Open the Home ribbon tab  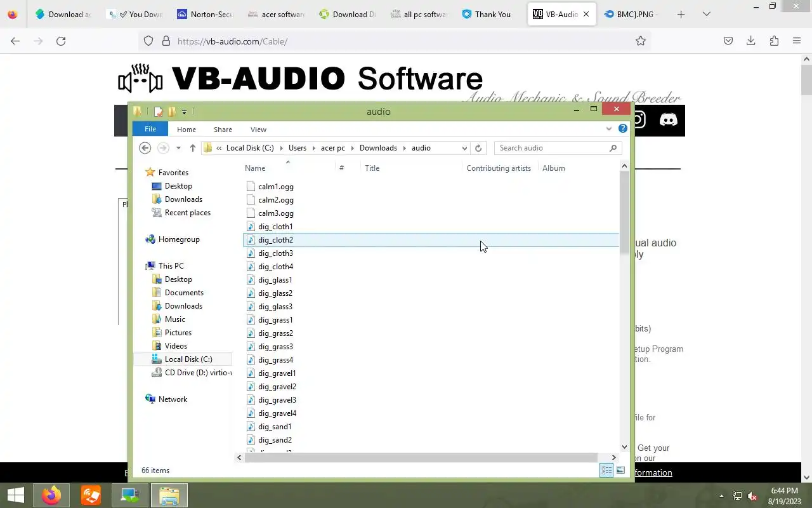coord(187,130)
